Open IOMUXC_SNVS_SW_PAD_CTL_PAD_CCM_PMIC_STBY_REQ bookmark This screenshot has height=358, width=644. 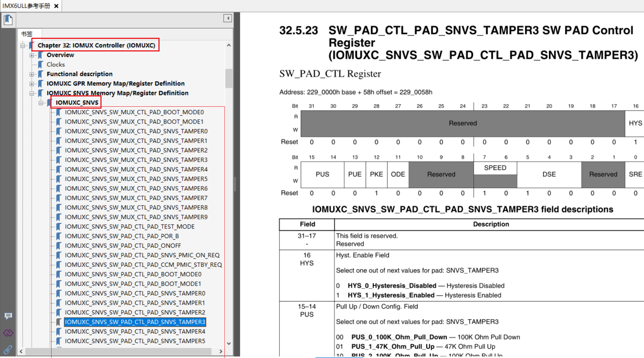[143, 265]
